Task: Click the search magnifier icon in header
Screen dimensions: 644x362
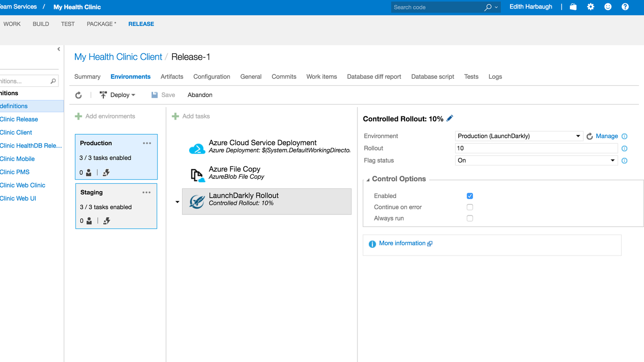Action: 488,7
